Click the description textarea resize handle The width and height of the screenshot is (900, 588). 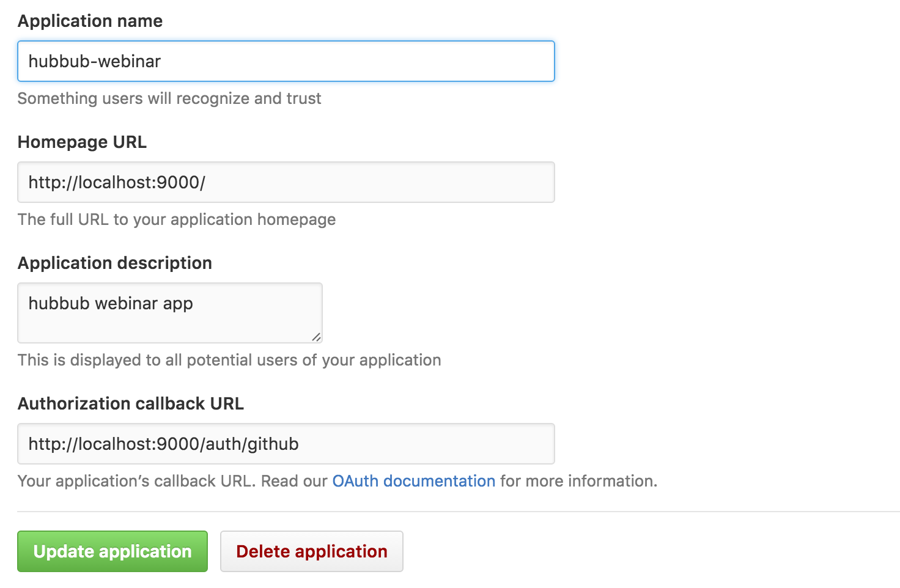(316, 337)
